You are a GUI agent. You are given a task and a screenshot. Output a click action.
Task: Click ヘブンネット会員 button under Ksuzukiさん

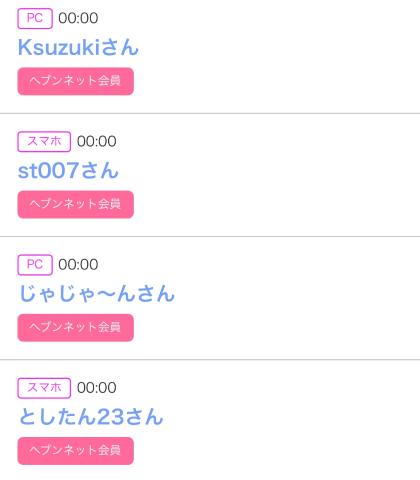click(x=76, y=81)
